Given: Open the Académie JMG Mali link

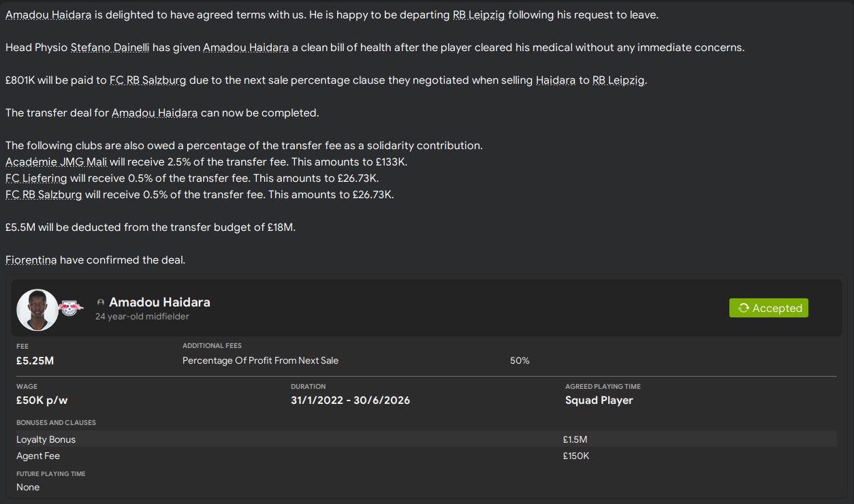Looking at the screenshot, I should point(56,162).
